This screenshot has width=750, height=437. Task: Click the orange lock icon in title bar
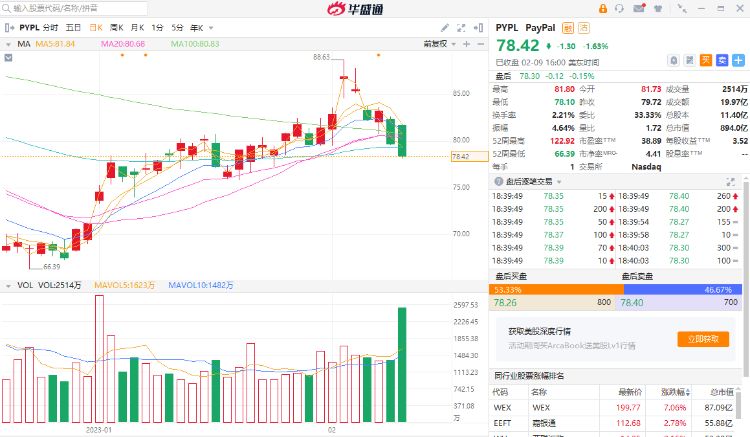[603, 9]
